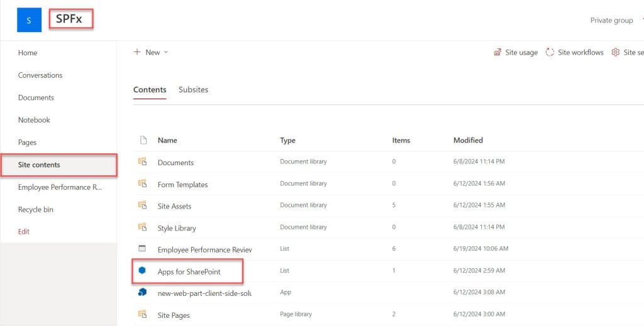Click the plus icon beside New
This screenshot has height=326, width=644.
(x=136, y=52)
